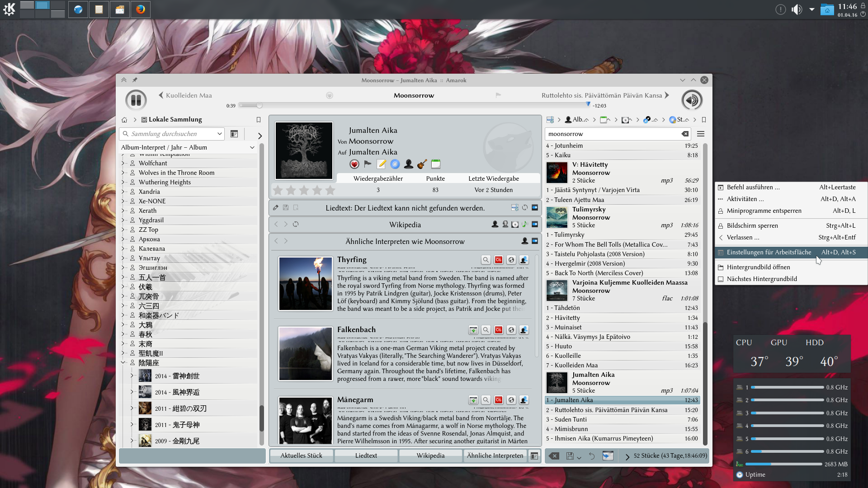Screen dimensions: 868x488
Task: Click the track progress slider bar
Action: click(x=414, y=105)
